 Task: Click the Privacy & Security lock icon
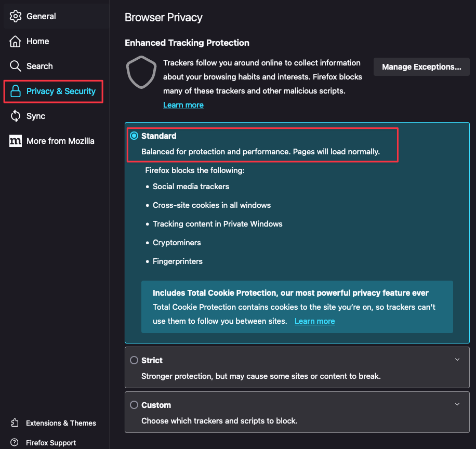pyautogui.click(x=16, y=91)
